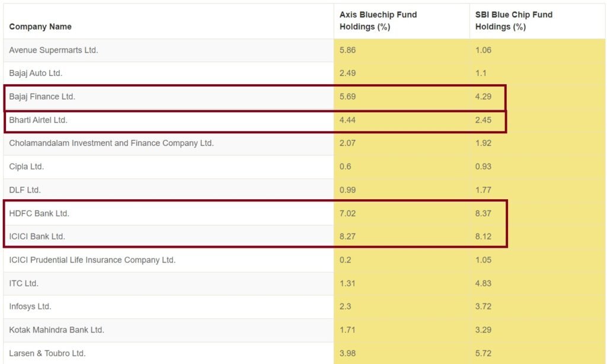Click the 8.27 Axis holding for ICICI Bank
The height and width of the screenshot is (364, 607).
(x=348, y=237)
